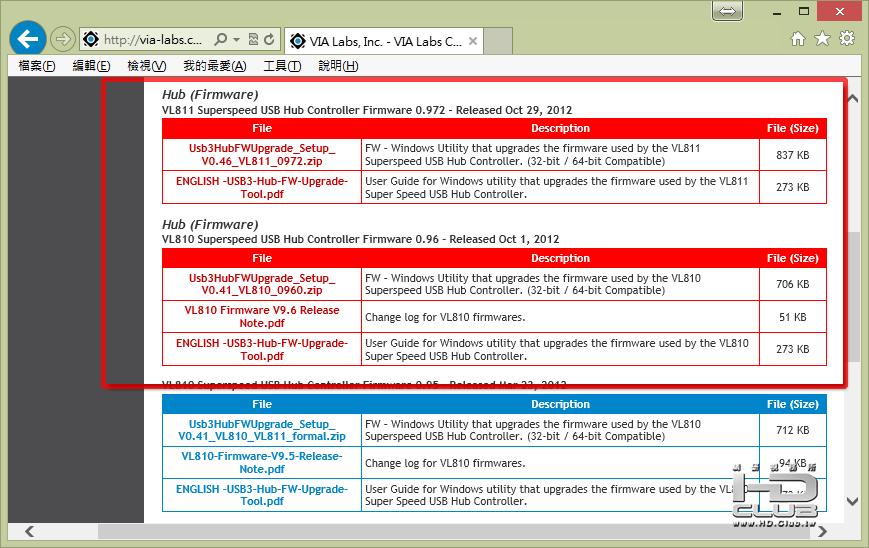Click the horizontal scrollbar right arrow
The width and height of the screenshot is (869, 548).
coord(822,531)
